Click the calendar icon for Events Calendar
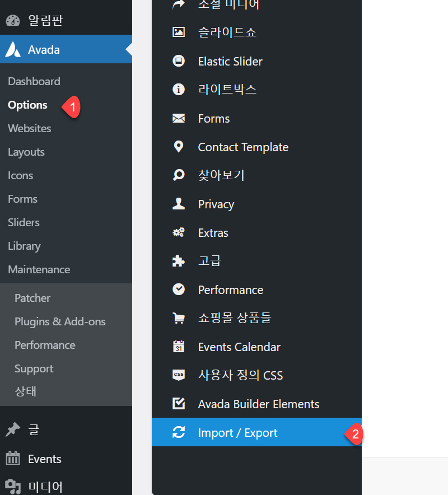 point(179,347)
